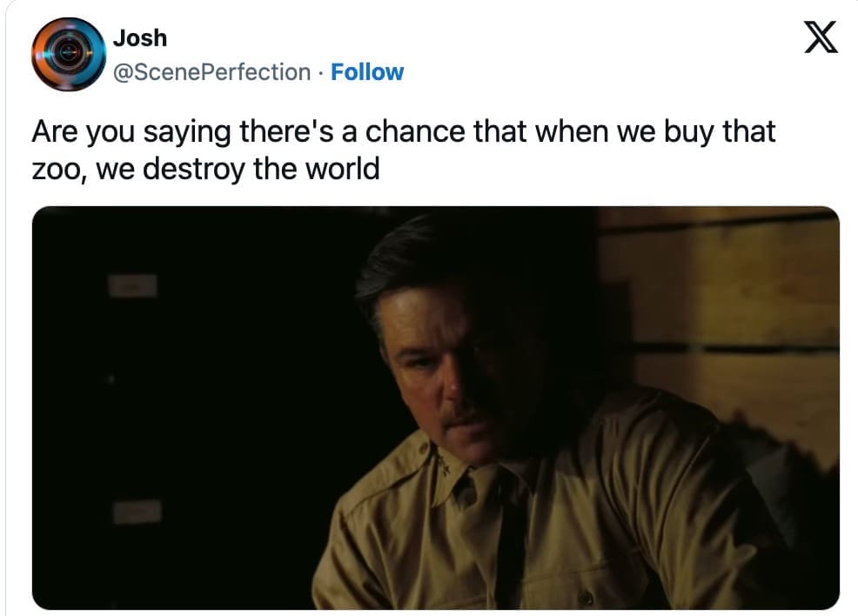Click the lower cabinet label in the image
This screenshot has height=616, width=858.
[x=137, y=512]
